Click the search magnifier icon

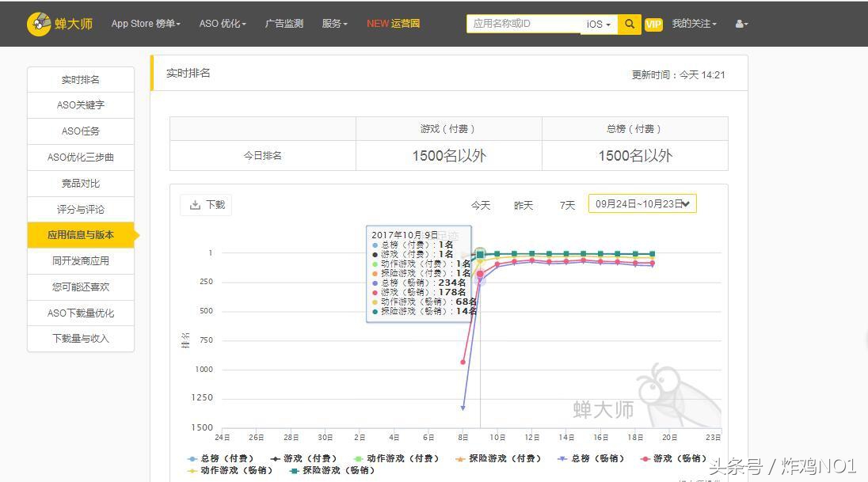(629, 24)
